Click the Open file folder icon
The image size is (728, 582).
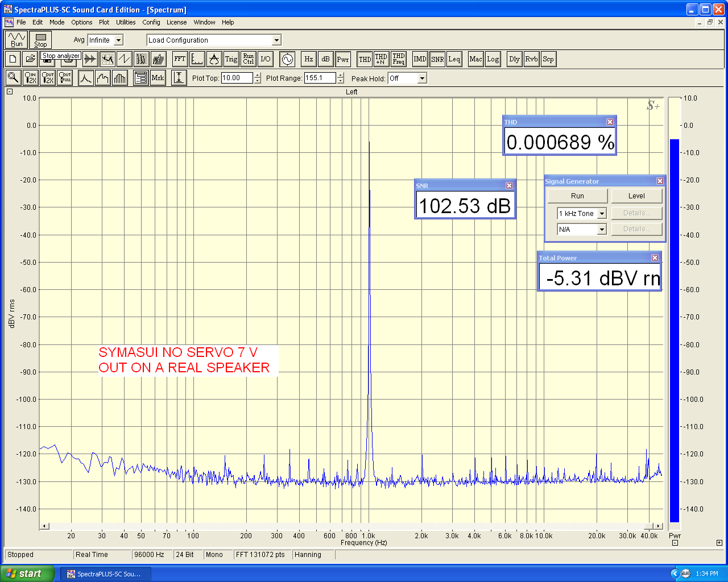tap(30, 59)
